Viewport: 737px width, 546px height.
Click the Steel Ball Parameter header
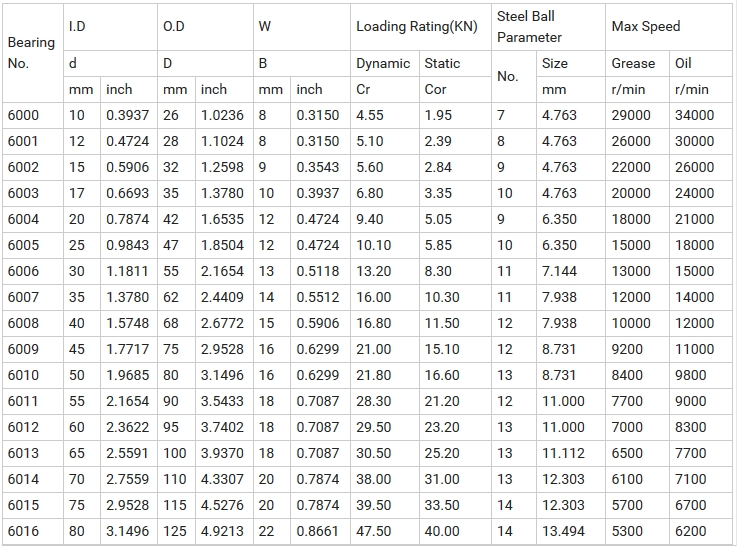point(548,27)
